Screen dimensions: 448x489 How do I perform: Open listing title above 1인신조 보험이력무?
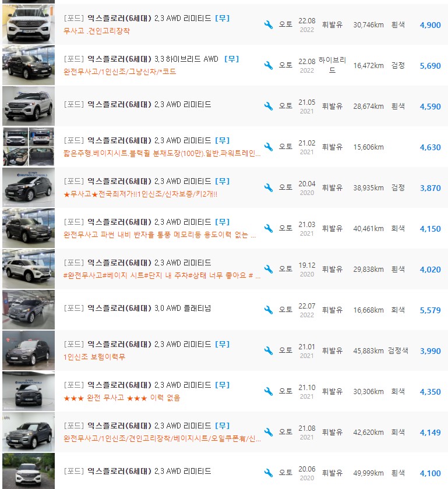(x=137, y=344)
